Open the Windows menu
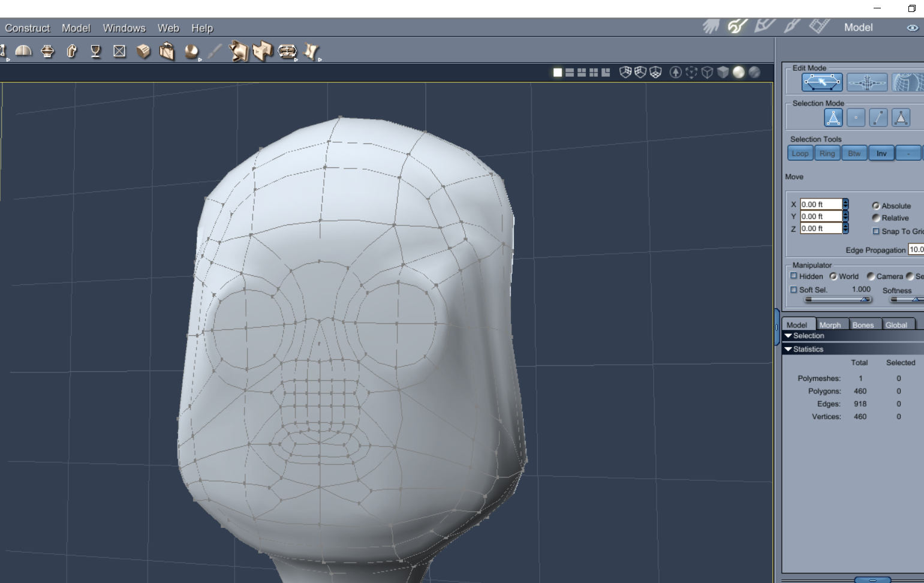Screen dimensions: 924x583 point(124,28)
